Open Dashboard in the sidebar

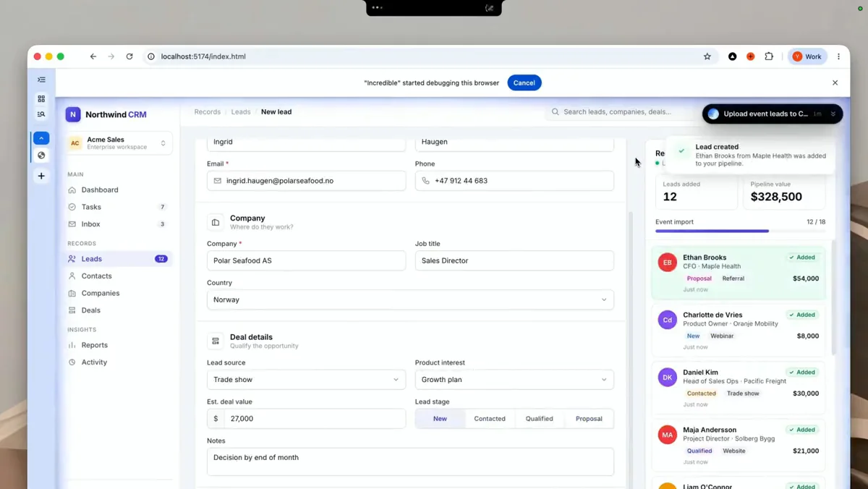coord(119,190)
